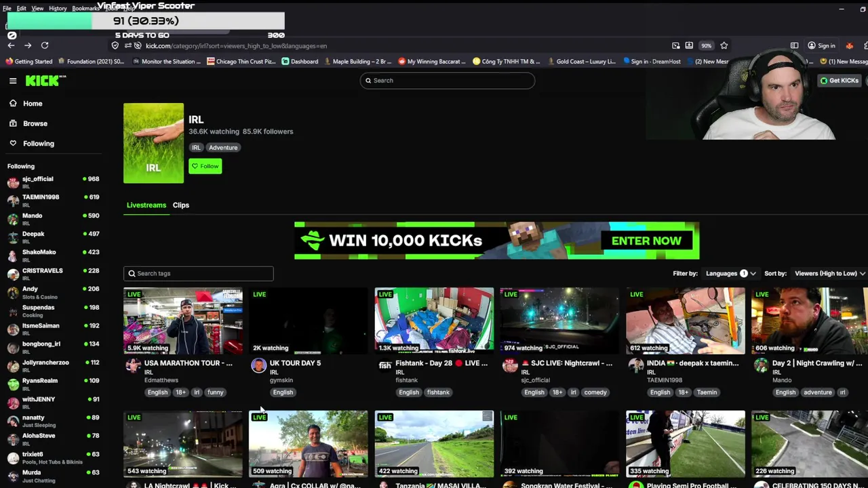Click Andy's avatar in Following list
The image size is (868, 488).
point(13,293)
